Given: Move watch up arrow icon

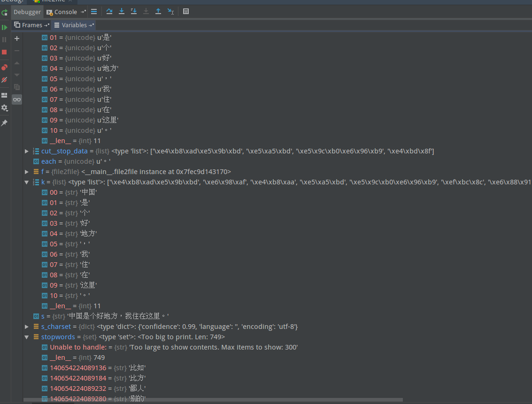Looking at the screenshot, I should pyautogui.click(x=17, y=63).
